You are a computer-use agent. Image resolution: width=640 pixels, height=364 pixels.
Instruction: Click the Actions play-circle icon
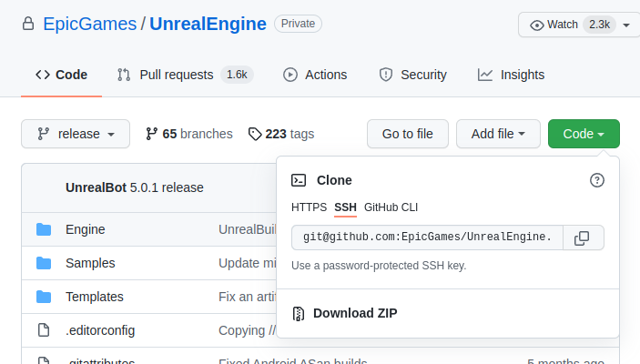click(x=290, y=75)
